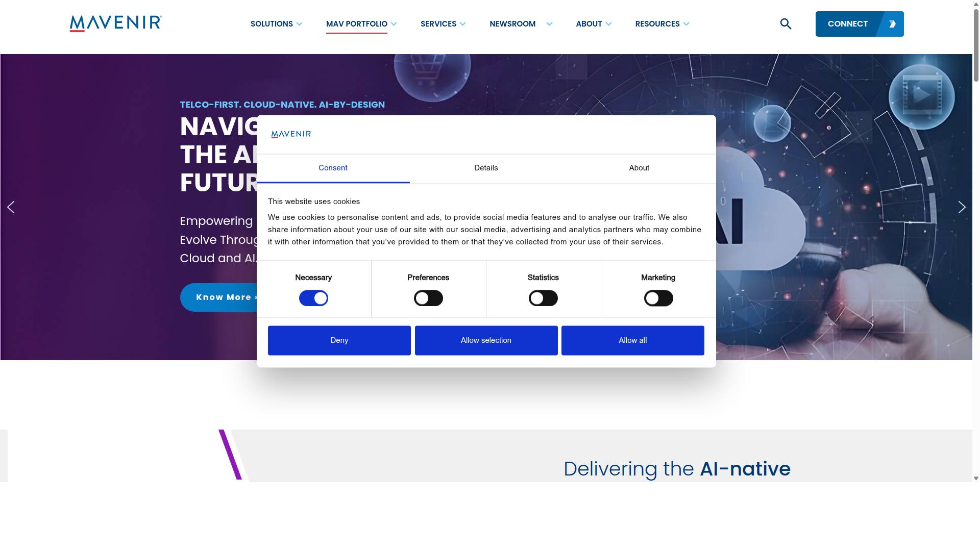Expand the About menu chevron
The height and width of the screenshot is (551, 980).
coord(608,24)
